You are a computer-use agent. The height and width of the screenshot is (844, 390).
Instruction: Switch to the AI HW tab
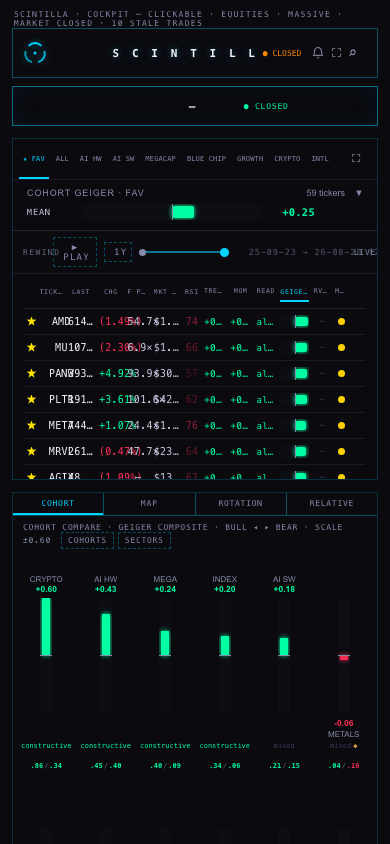90,159
